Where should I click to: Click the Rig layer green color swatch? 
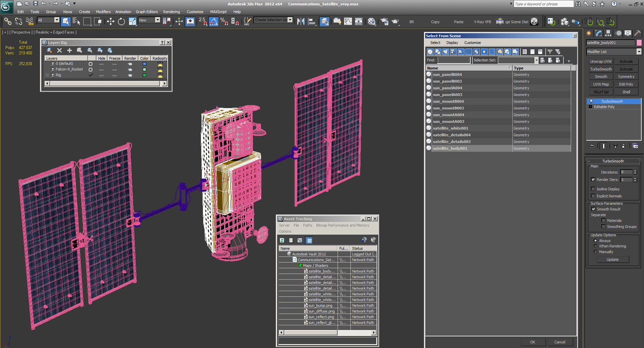(x=144, y=75)
